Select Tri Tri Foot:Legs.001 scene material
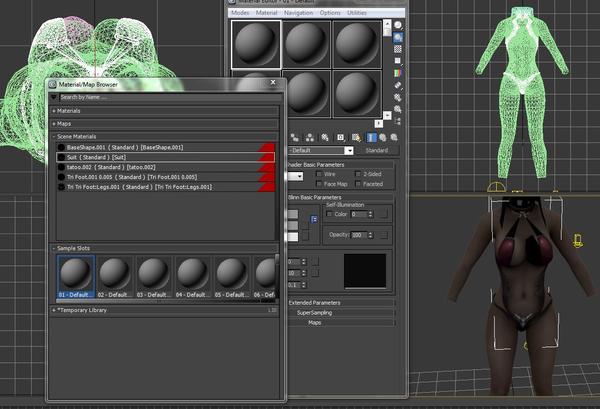 (x=165, y=187)
